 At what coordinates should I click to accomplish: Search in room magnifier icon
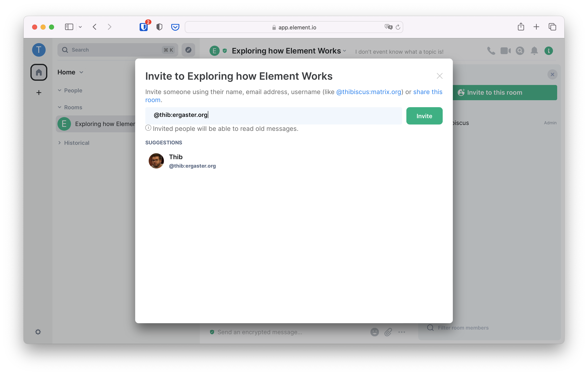click(x=520, y=51)
